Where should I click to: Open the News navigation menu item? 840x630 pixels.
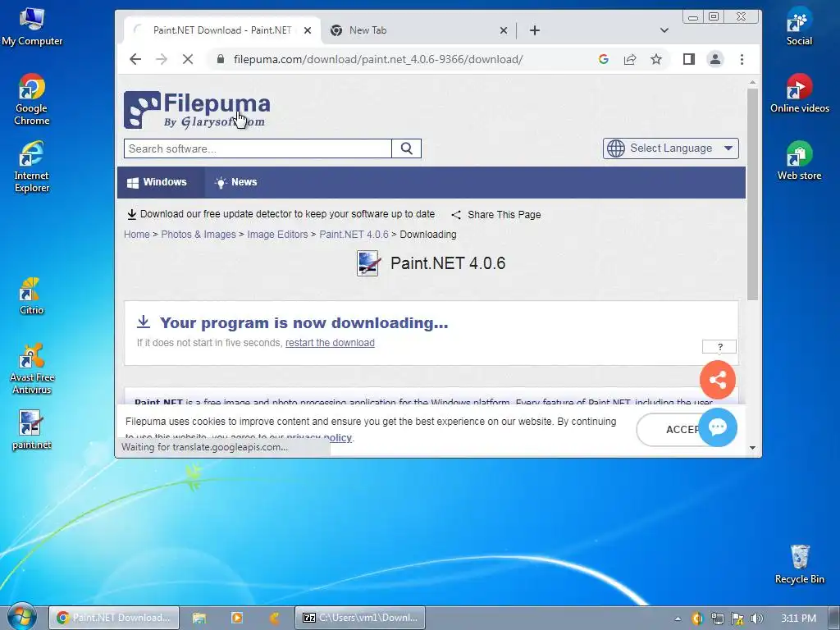pyautogui.click(x=236, y=182)
